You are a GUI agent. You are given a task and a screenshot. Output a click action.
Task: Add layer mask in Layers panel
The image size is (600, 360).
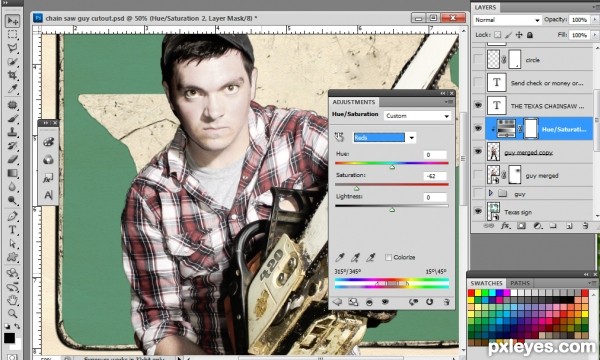pos(521,226)
